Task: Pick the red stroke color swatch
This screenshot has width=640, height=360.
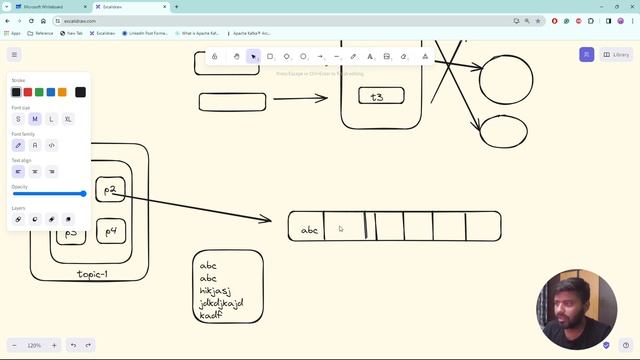Action: coord(28,92)
